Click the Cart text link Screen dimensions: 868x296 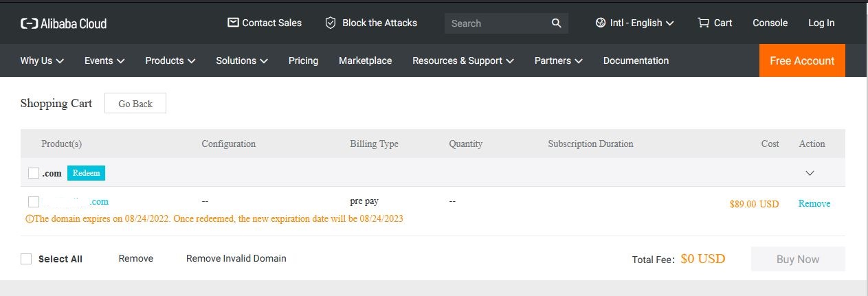(x=723, y=23)
